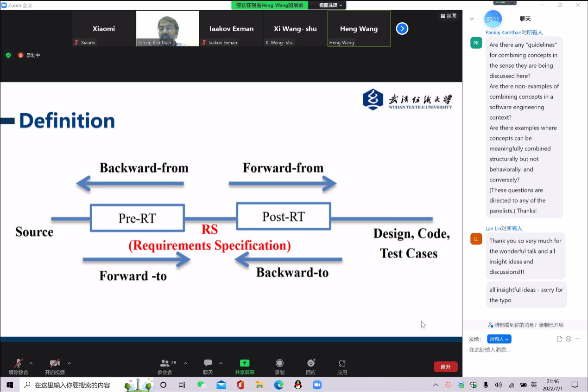The image size is (588, 392).
Task: Click the 录制 record button icon
Action: (x=279, y=364)
